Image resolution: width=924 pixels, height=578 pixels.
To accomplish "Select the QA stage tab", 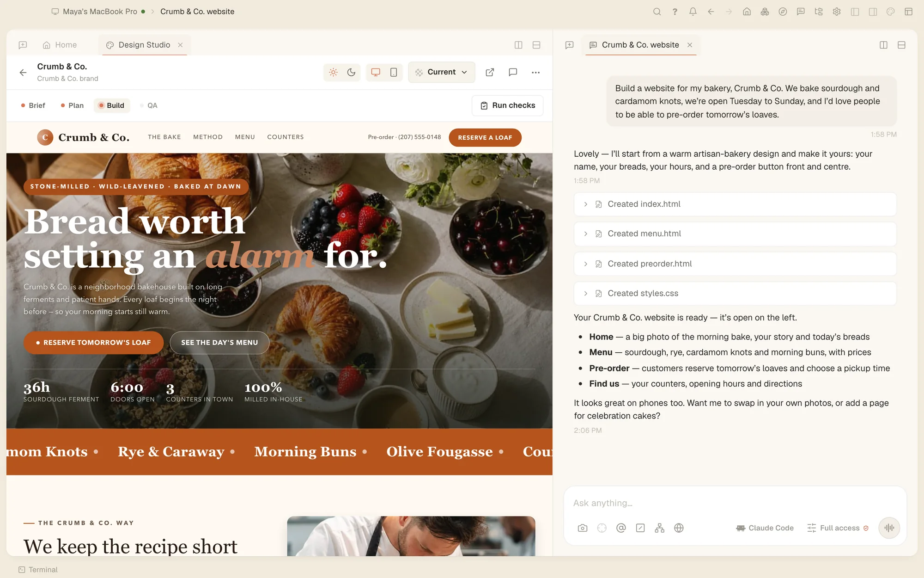I will [x=148, y=105].
